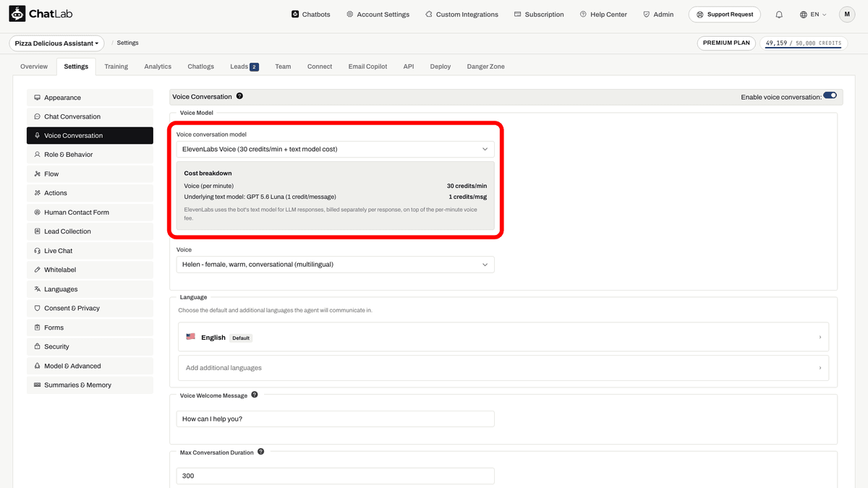Open the Danger Zone tab
The width and height of the screenshot is (868, 488).
point(486,67)
